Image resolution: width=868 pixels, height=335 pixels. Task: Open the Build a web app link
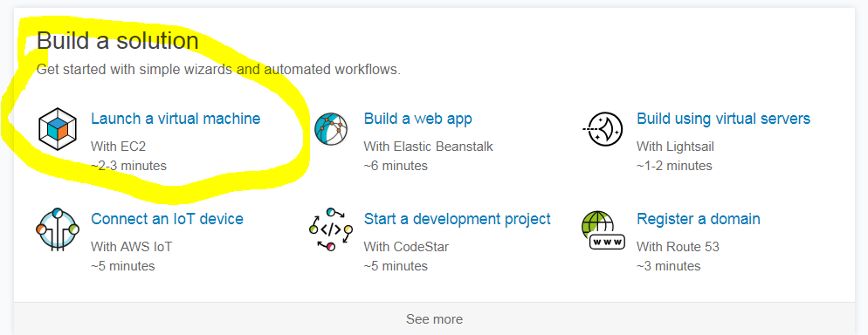(x=418, y=119)
